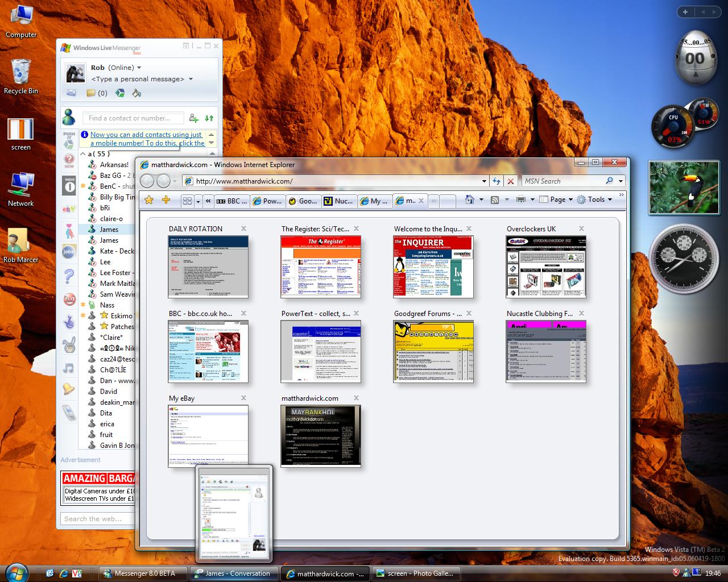This screenshot has height=582, width=728.
Task: Collapse the 'a ( 55 )' contact group
Action: [83, 153]
